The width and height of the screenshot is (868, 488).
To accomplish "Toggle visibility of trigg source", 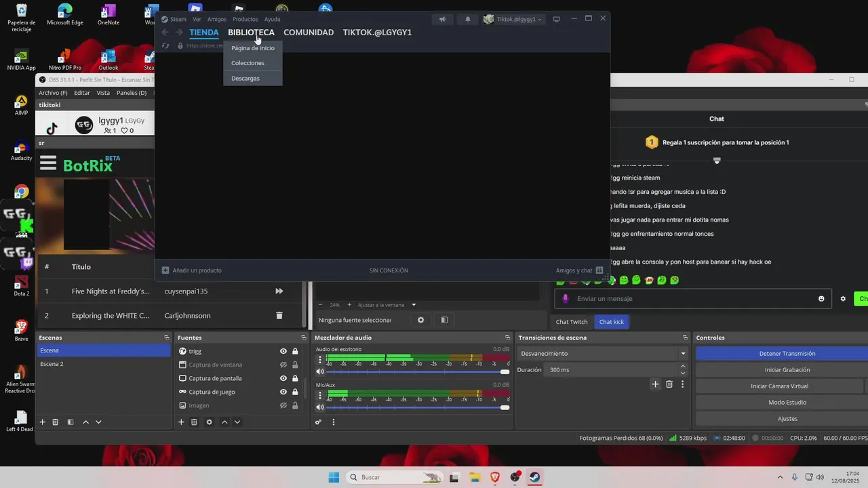I will point(283,351).
